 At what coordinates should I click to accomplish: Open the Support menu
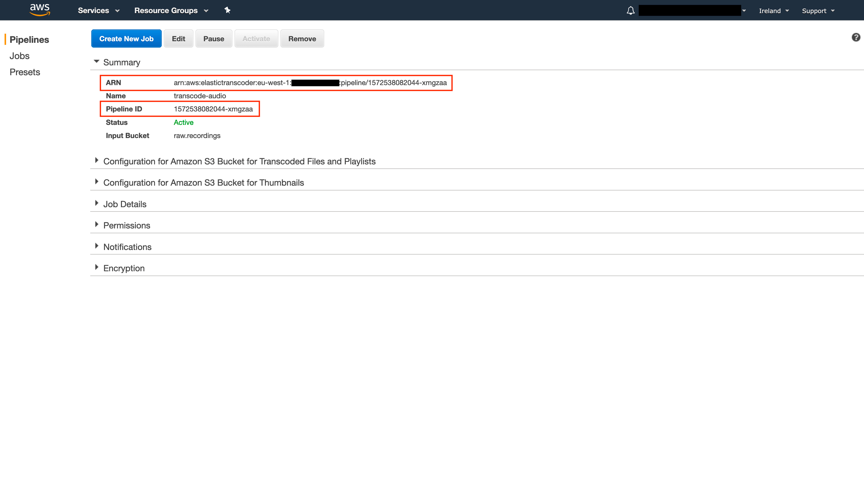tap(818, 11)
